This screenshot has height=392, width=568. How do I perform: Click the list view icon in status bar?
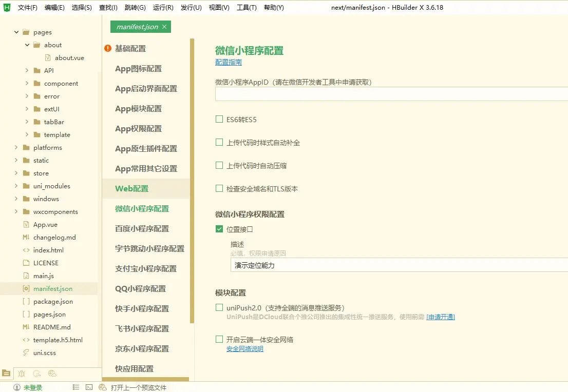tap(76, 387)
